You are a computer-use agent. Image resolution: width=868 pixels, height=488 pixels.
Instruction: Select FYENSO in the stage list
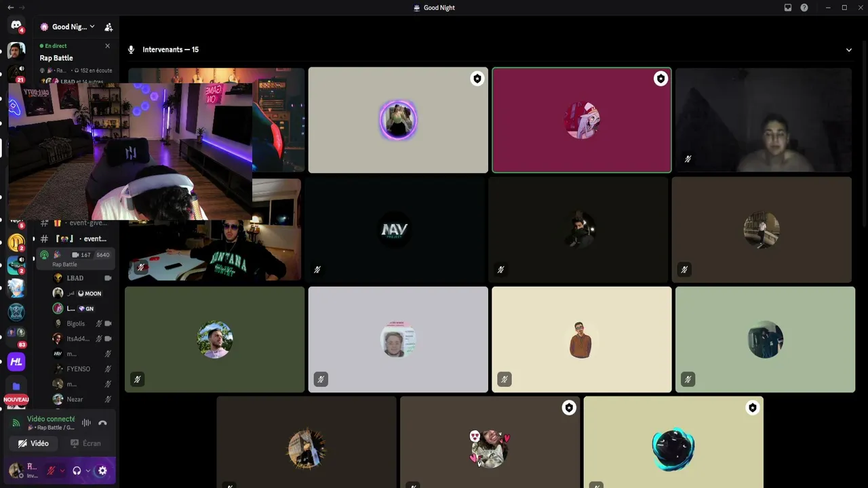pyautogui.click(x=83, y=369)
